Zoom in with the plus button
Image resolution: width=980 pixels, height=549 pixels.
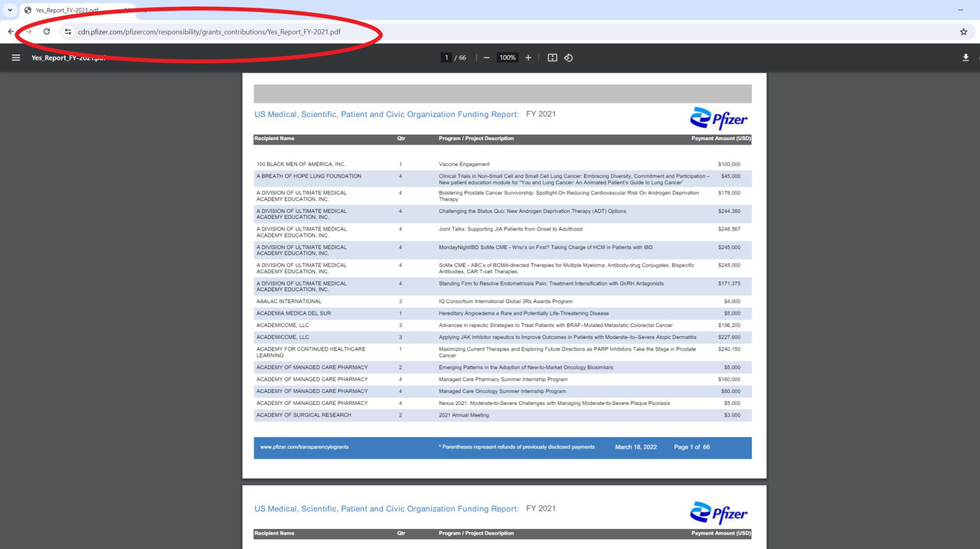point(528,57)
